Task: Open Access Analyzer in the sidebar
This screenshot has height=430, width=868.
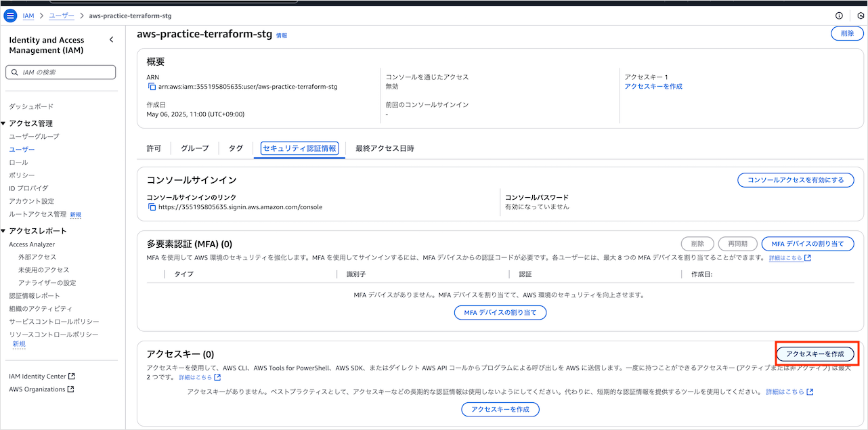Action: coord(32,244)
